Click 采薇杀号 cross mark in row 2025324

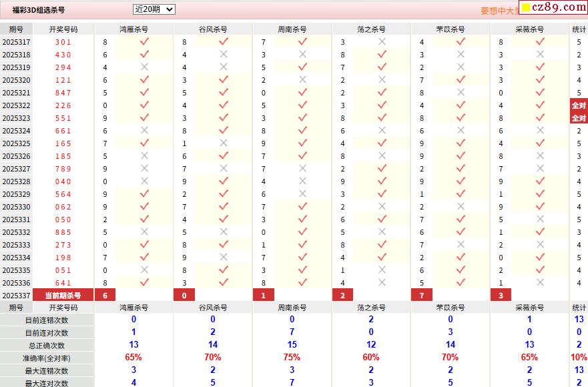tap(540, 131)
